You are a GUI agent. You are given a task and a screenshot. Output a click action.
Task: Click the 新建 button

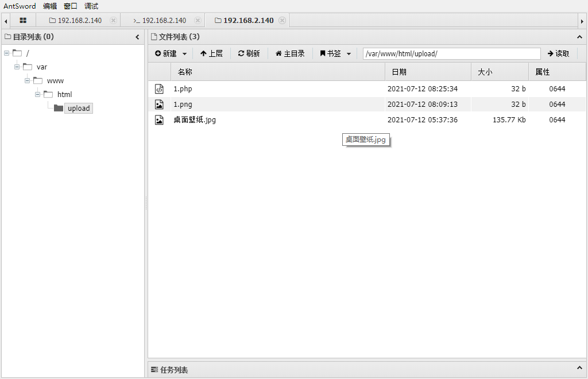(166, 53)
